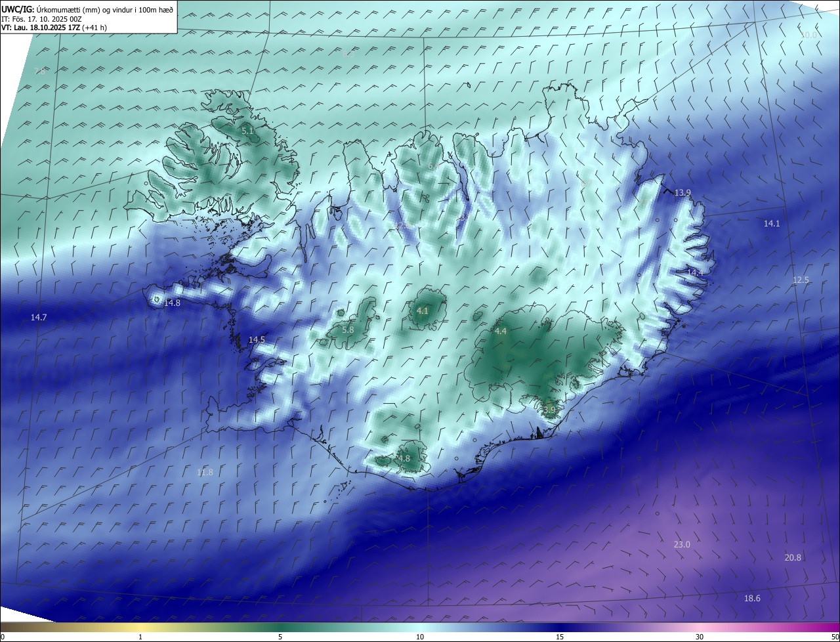
Task: Click the "3.9" value near the southeast coast
Action: point(549,410)
